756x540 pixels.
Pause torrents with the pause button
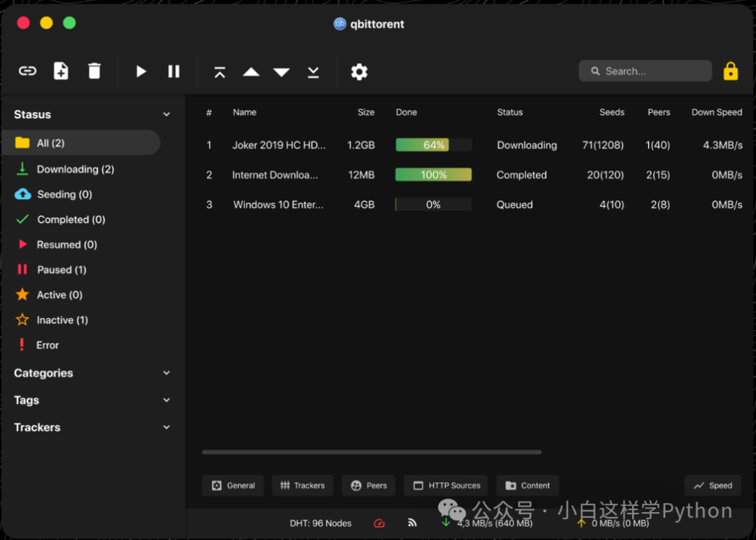tap(174, 72)
